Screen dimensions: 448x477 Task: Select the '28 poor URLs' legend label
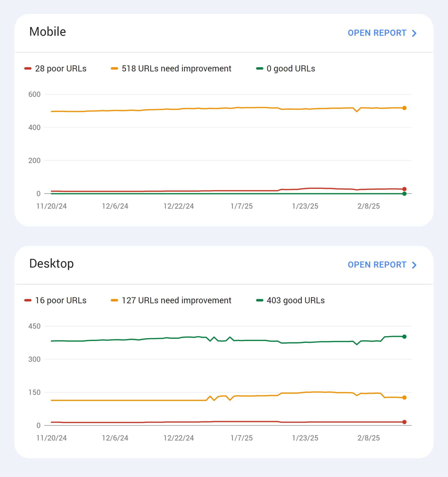coord(61,69)
